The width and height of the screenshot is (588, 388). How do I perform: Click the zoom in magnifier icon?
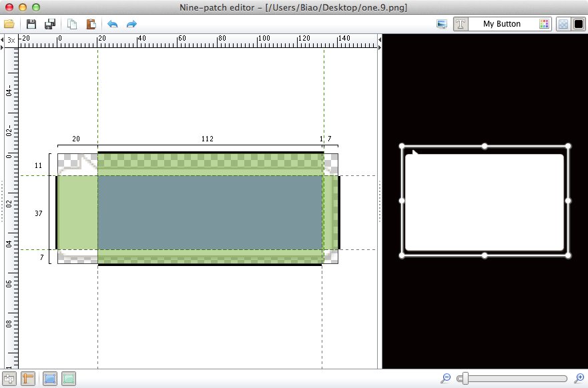click(x=579, y=379)
